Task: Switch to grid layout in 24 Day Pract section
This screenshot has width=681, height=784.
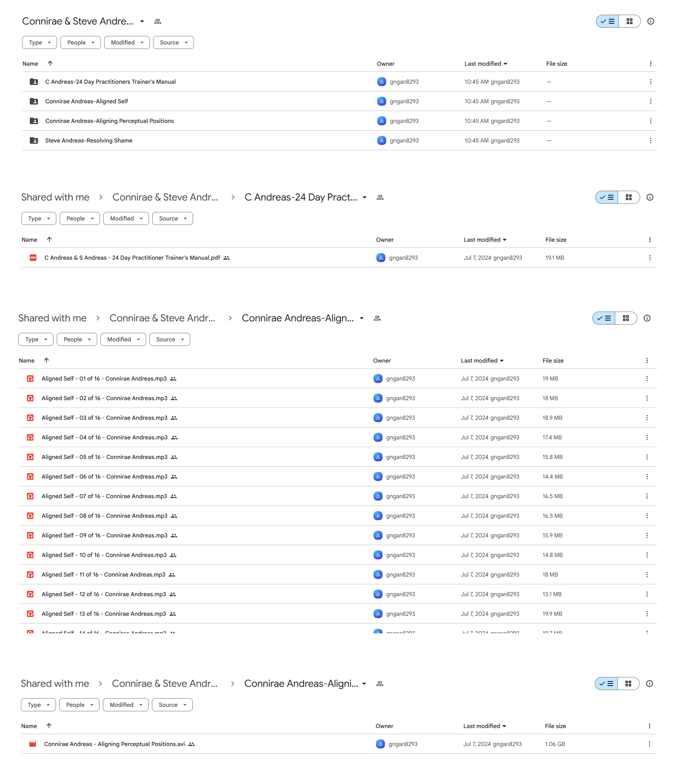Action: [629, 197]
